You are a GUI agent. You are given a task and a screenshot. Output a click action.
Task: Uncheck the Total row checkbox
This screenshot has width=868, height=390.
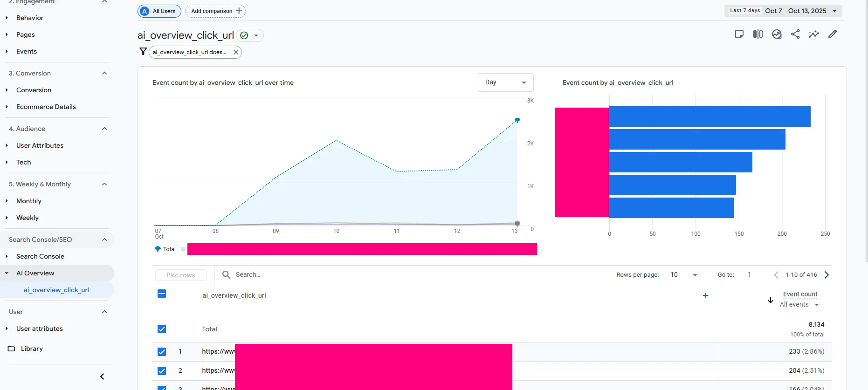click(x=162, y=329)
